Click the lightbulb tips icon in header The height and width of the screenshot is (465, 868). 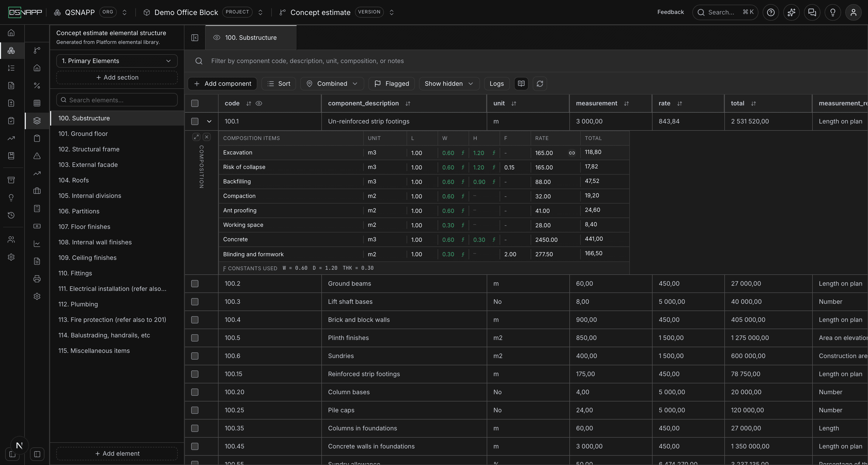[833, 12]
